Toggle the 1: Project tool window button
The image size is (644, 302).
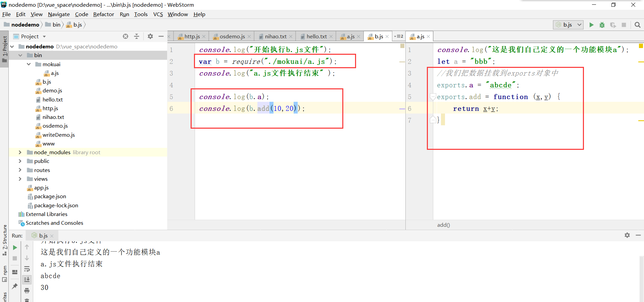click(4, 49)
